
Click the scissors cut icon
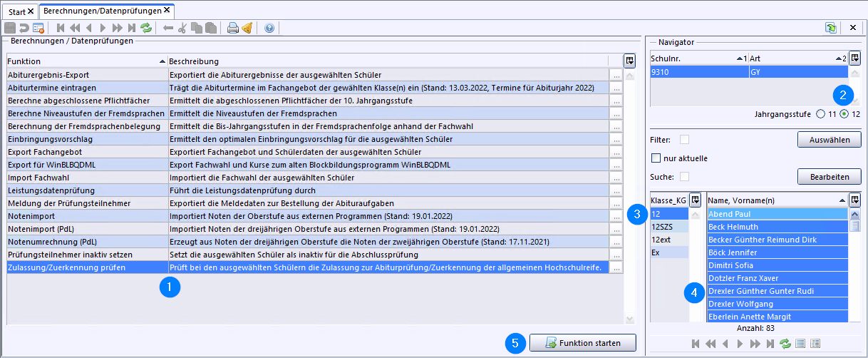click(182, 29)
